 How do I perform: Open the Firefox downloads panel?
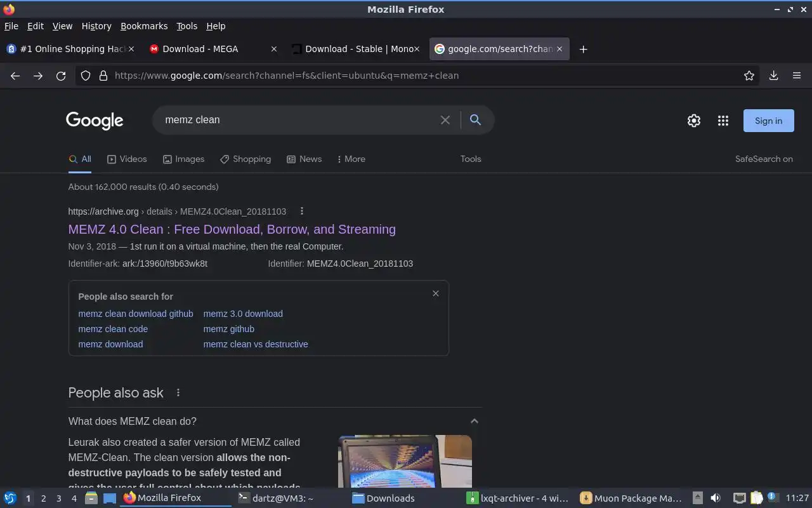pyautogui.click(x=773, y=76)
